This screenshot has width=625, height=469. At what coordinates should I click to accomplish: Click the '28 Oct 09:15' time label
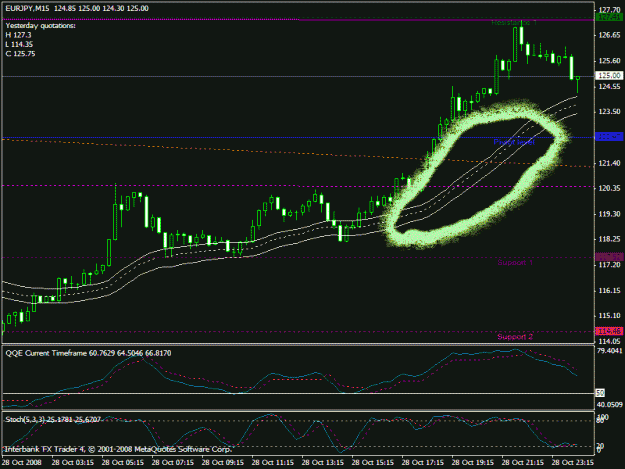[x=223, y=463]
